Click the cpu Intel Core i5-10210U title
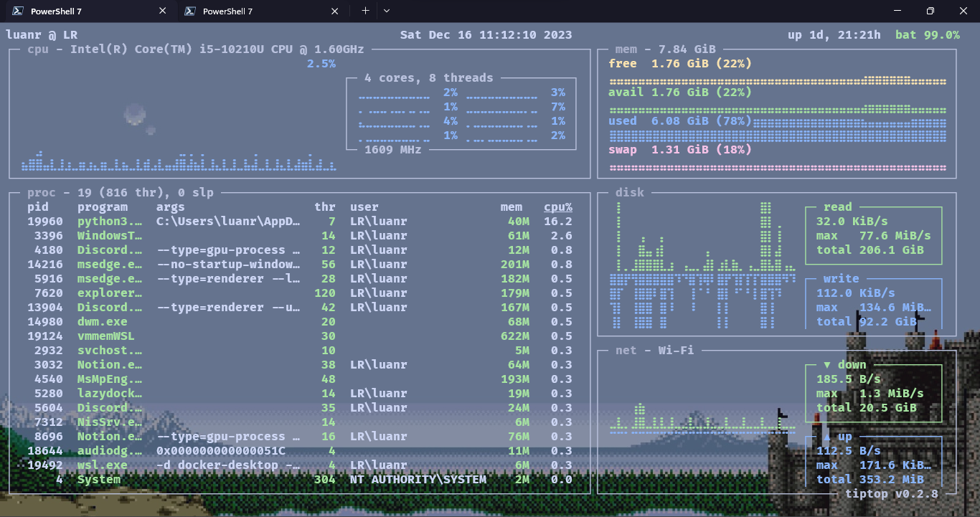Image resolution: width=980 pixels, height=517 pixels. (x=196, y=49)
